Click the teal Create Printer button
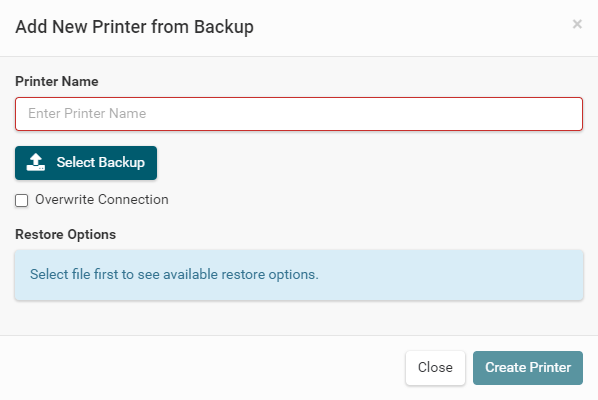 [x=528, y=368]
